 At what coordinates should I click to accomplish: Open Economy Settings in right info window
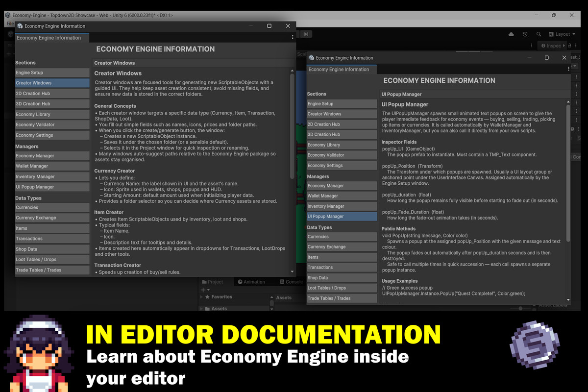click(x=342, y=166)
